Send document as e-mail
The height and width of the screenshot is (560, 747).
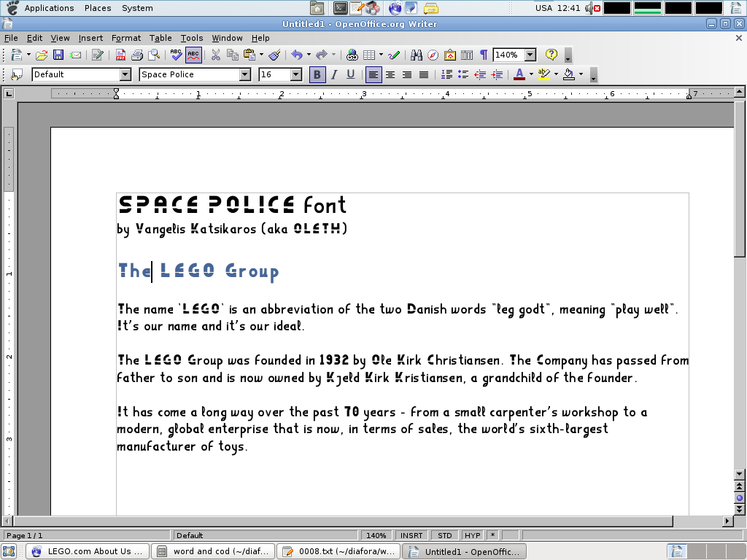(x=75, y=55)
